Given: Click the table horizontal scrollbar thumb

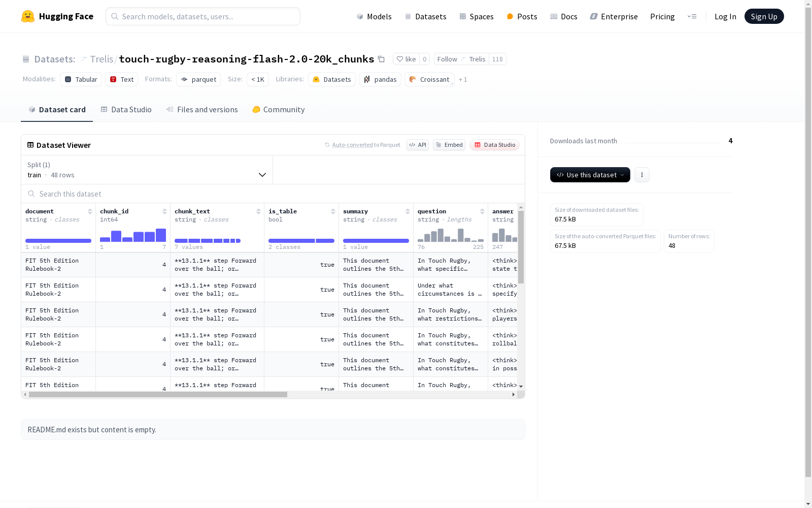Looking at the screenshot, I should [158, 394].
